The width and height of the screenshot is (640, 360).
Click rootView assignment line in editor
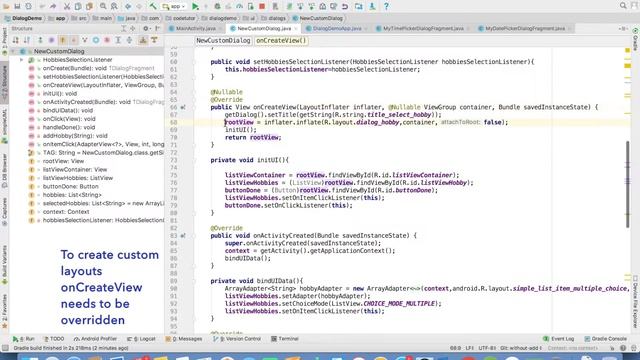click(366, 122)
